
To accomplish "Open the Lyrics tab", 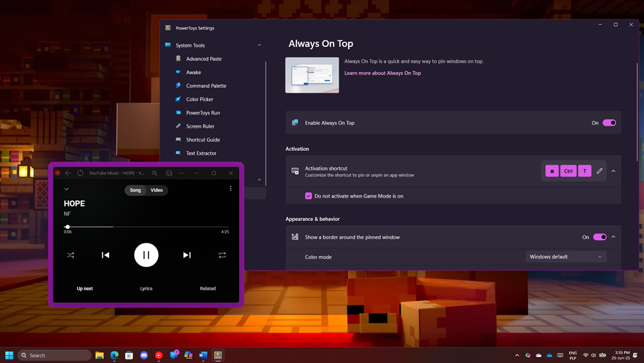I will click(146, 288).
